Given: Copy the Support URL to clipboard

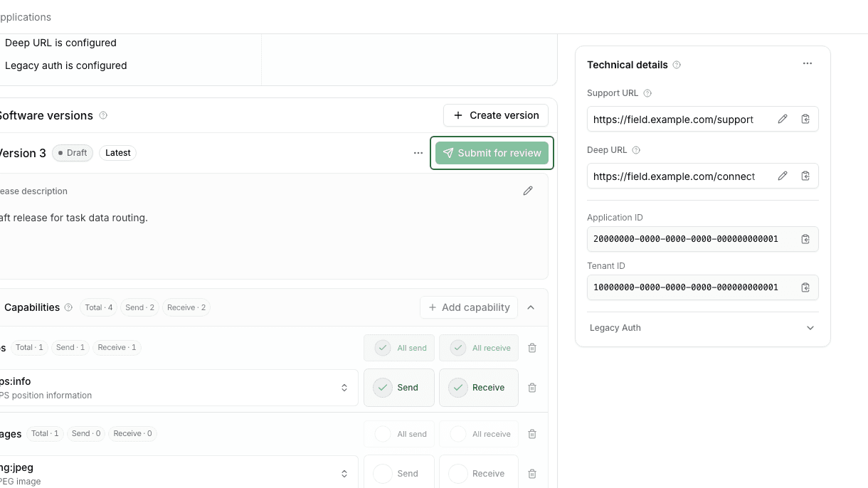Looking at the screenshot, I should [x=805, y=120].
